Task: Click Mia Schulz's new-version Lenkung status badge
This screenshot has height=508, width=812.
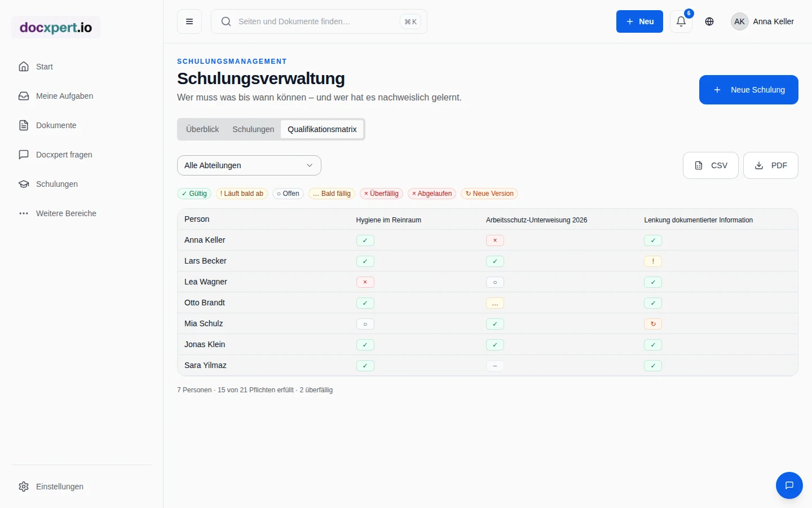Action: click(653, 324)
